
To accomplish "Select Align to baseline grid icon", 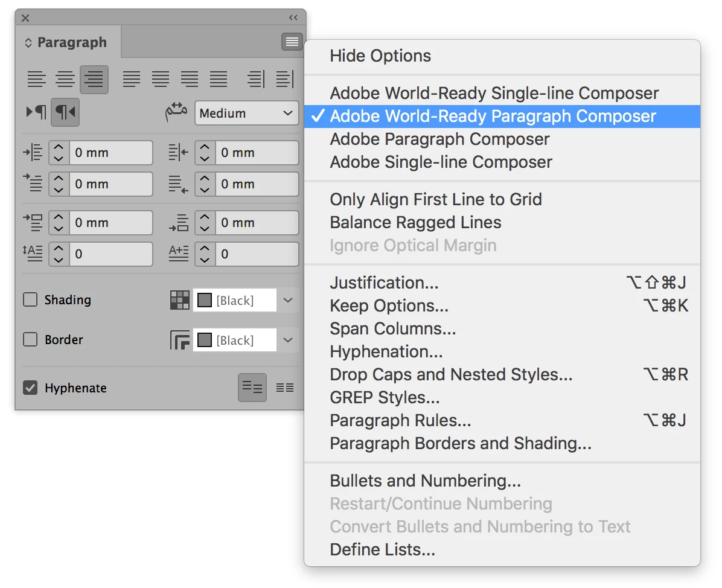I will pos(285,388).
